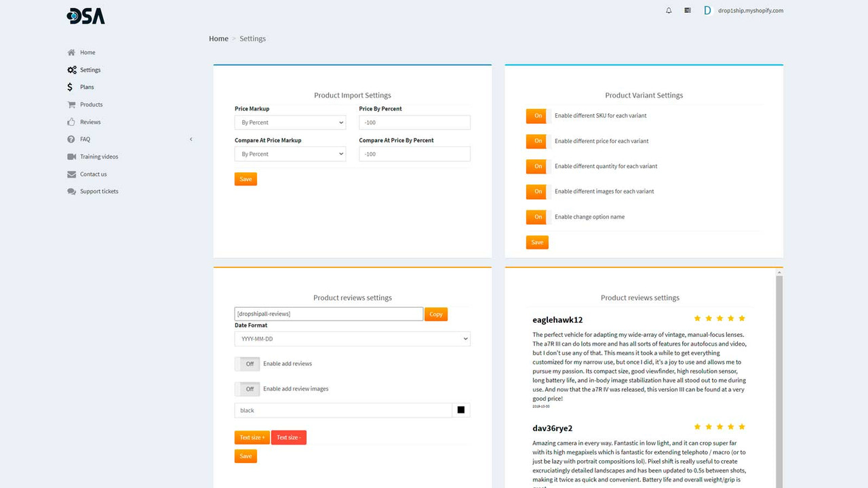The width and height of the screenshot is (868, 488).
Task: Click the eaglehawk12 reviewer name
Action: pos(557,320)
